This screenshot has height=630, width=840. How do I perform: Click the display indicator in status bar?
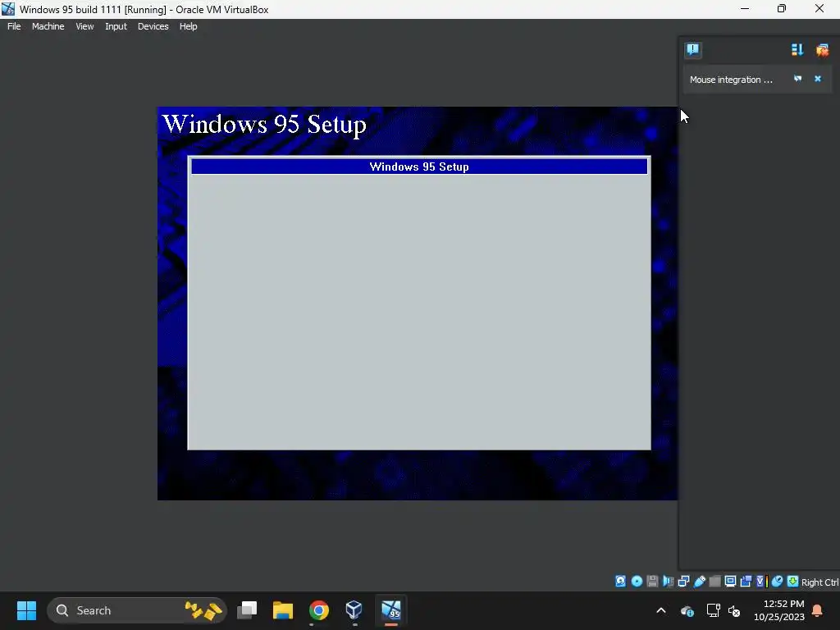pyautogui.click(x=730, y=582)
